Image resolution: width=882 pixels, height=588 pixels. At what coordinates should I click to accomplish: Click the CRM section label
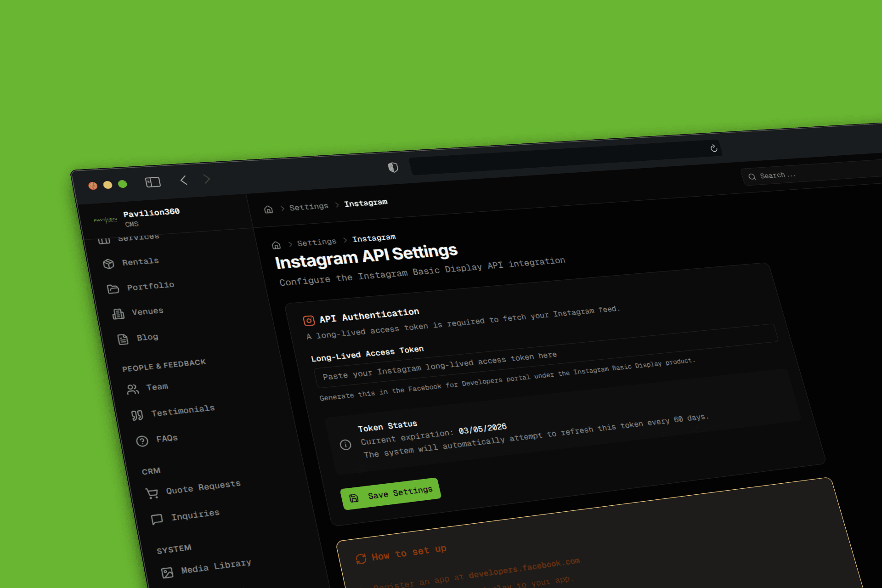pyautogui.click(x=151, y=471)
